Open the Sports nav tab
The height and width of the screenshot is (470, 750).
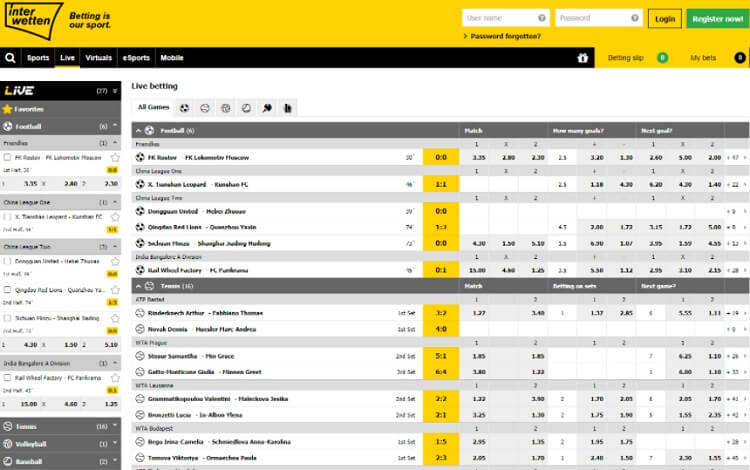38,58
